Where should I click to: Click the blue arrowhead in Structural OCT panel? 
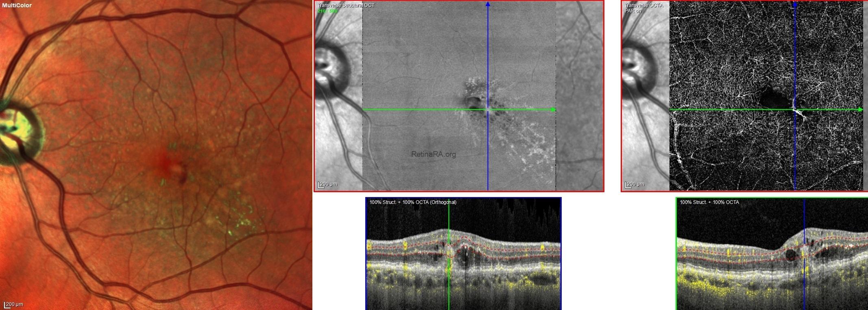point(488,4)
